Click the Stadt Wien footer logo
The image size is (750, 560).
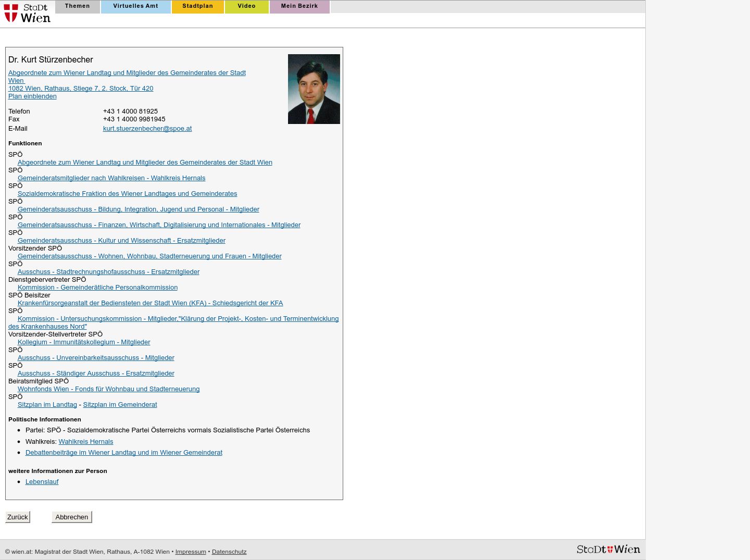click(x=608, y=549)
